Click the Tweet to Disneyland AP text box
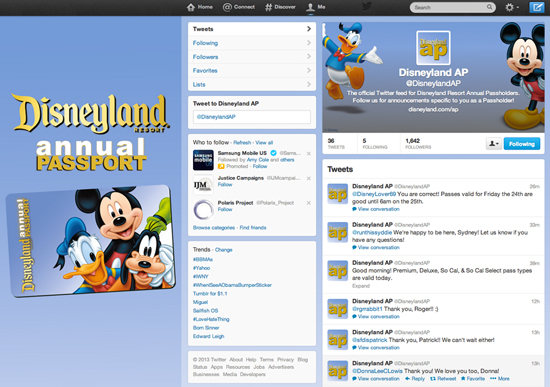This screenshot has height=387, width=550. click(x=252, y=117)
